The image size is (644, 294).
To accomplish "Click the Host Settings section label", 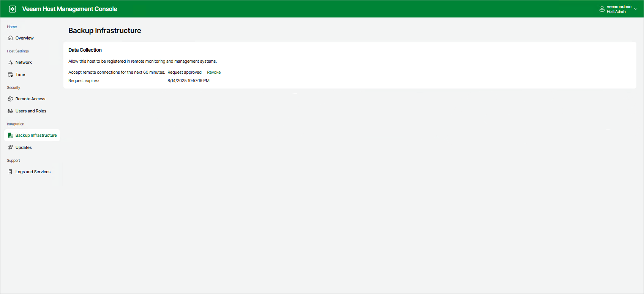I will click(x=18, y=51).
